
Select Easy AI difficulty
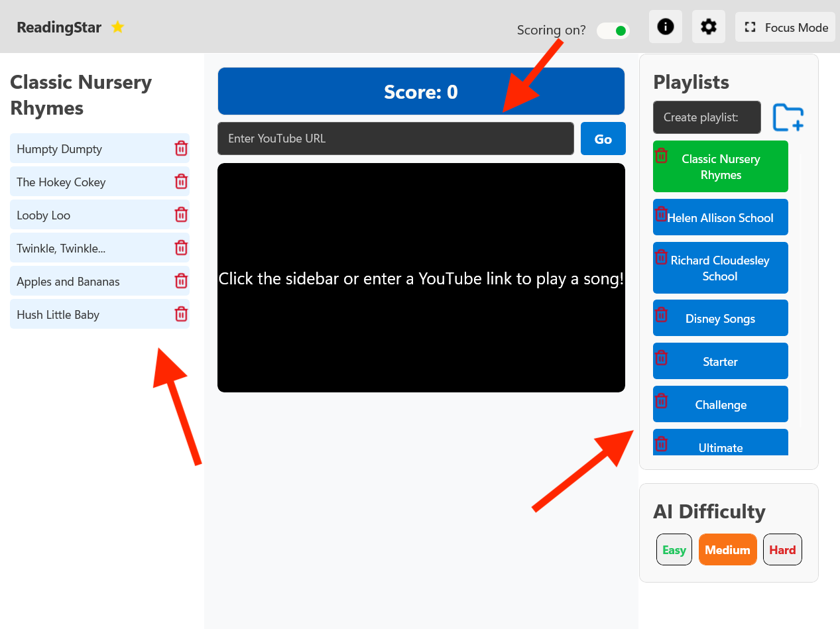pos(674,550)
